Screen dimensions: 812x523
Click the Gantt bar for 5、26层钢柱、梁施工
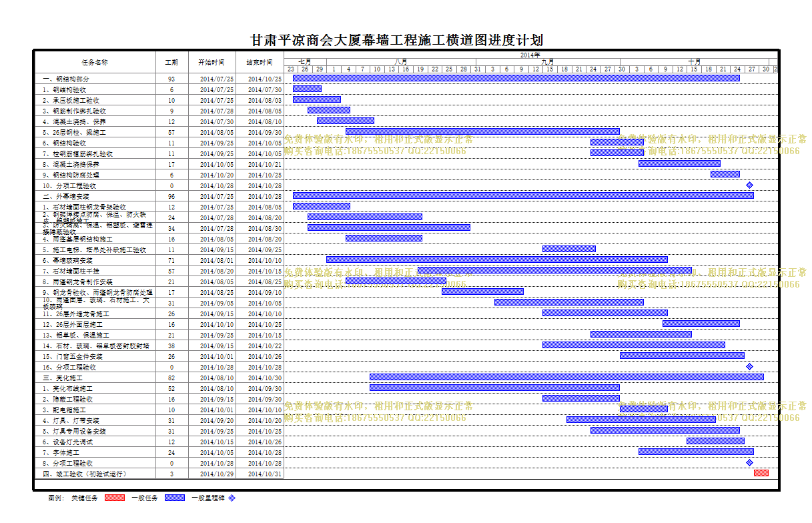pos(482,131)
